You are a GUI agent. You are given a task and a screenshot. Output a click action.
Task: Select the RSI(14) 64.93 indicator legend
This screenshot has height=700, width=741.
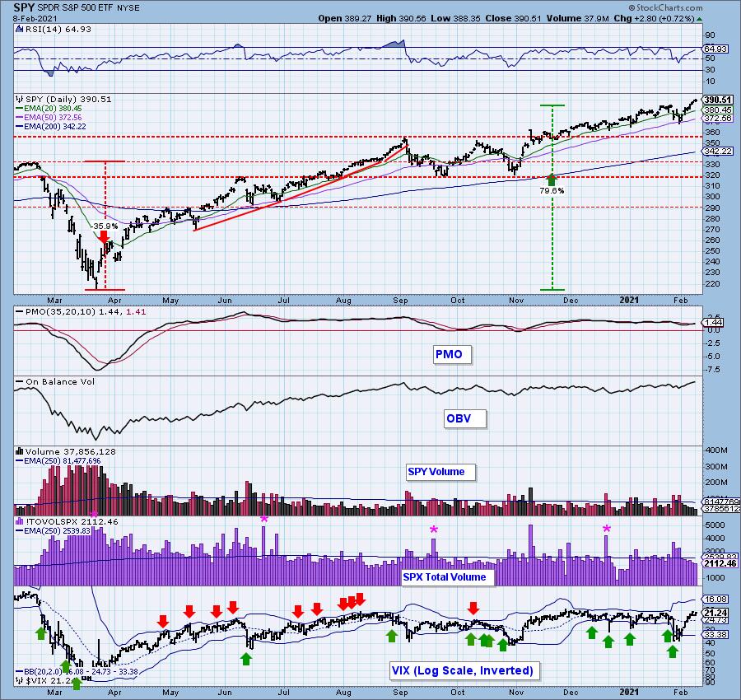coord(54,29)
